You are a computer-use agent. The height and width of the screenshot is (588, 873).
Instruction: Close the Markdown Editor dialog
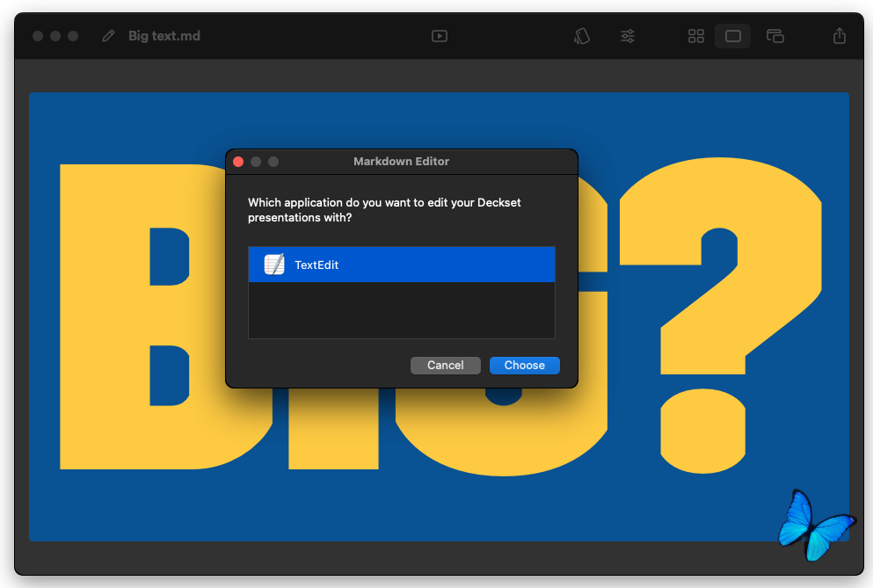coord(238,162)
